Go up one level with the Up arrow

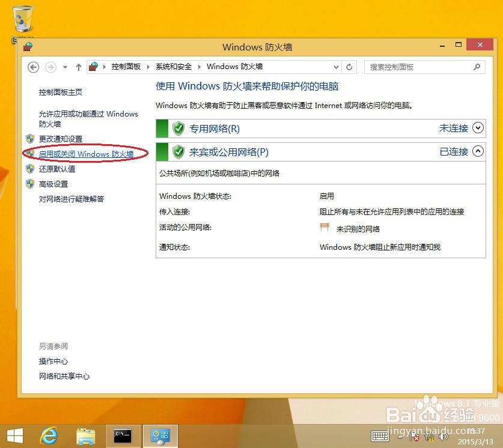point(79,67)
